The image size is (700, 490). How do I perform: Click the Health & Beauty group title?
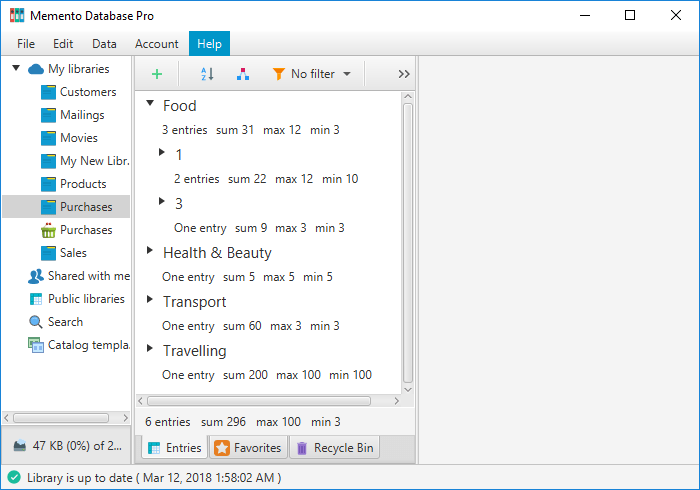(217, 253)
